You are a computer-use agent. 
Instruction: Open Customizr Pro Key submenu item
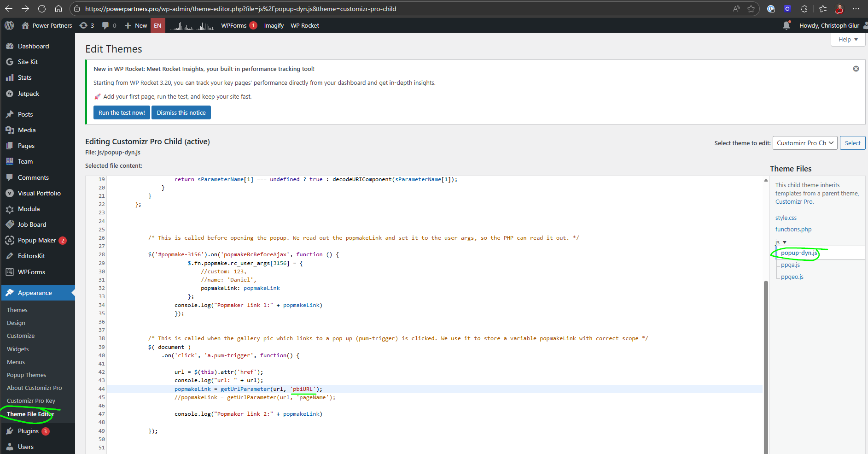click(x=31, y=401)
